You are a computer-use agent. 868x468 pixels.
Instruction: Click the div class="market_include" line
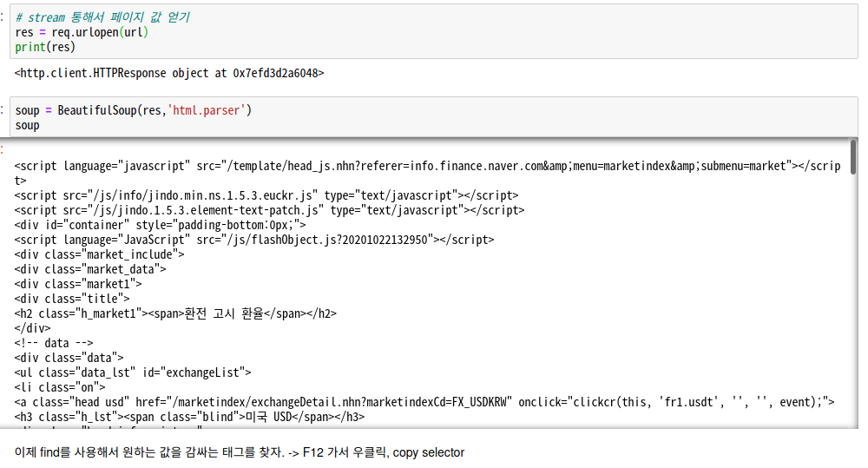point(99,254)
